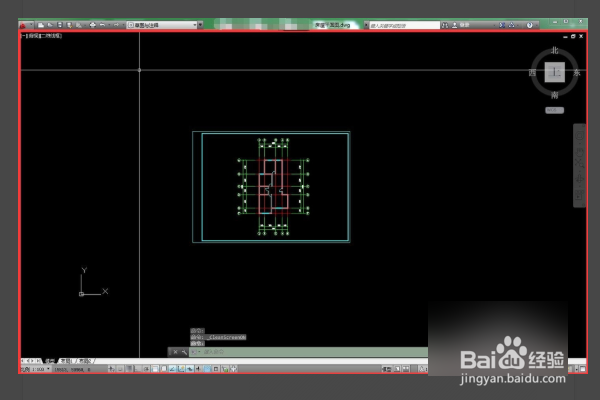Click the Selection Cycling status bar icon
This screenshot has width=600, height=400.
225,369
